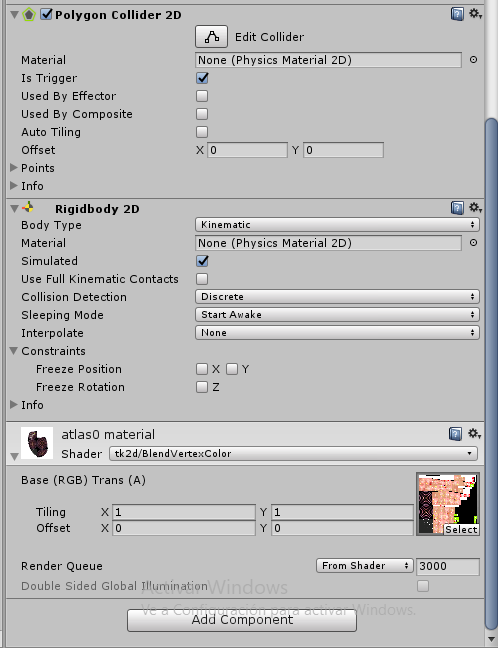Open the Shader tk2d/BlendVertexColor dropdown

[293, 454]
